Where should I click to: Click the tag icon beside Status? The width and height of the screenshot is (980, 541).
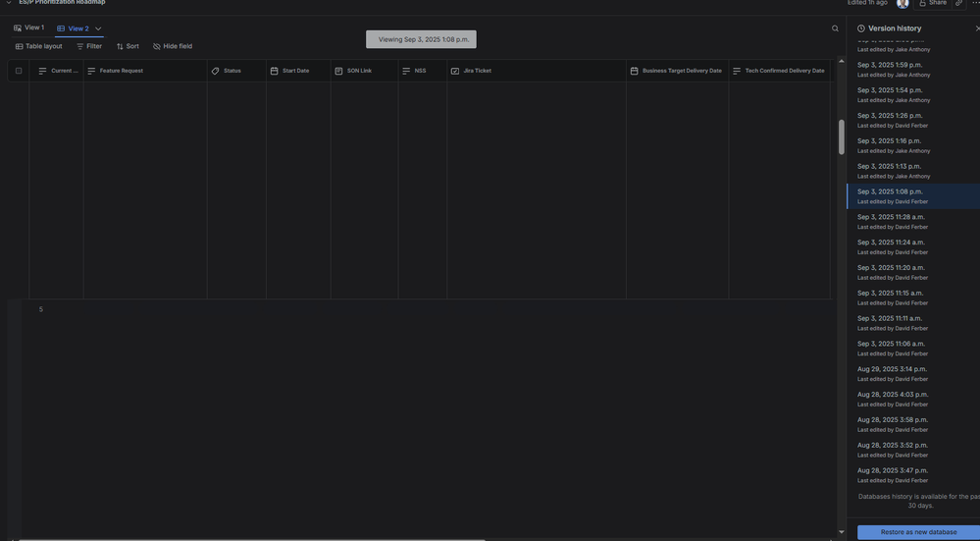[x=215, y=71]
